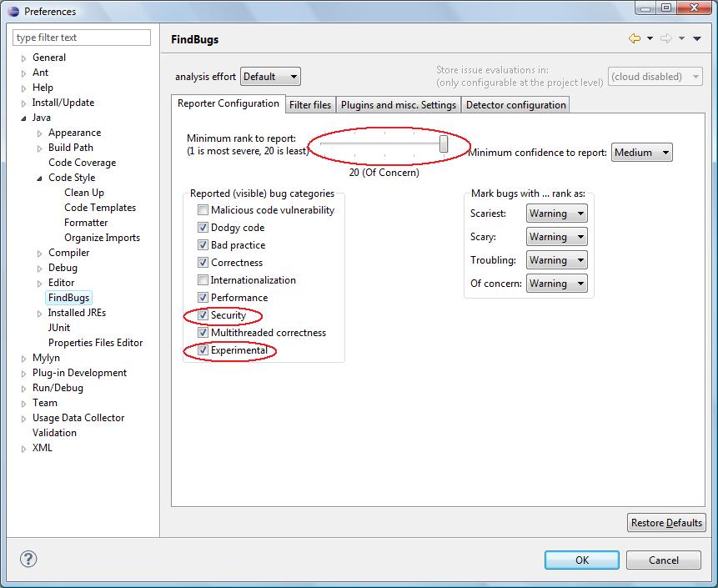The image size is (718, 588).
Task: Click the help question mark icon
Action: pos(28,559)
